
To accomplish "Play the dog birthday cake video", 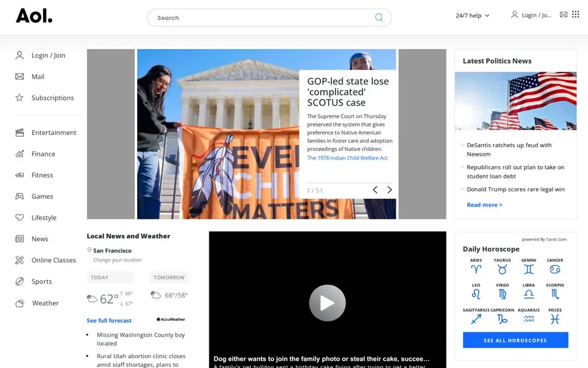I will [327, 302].
